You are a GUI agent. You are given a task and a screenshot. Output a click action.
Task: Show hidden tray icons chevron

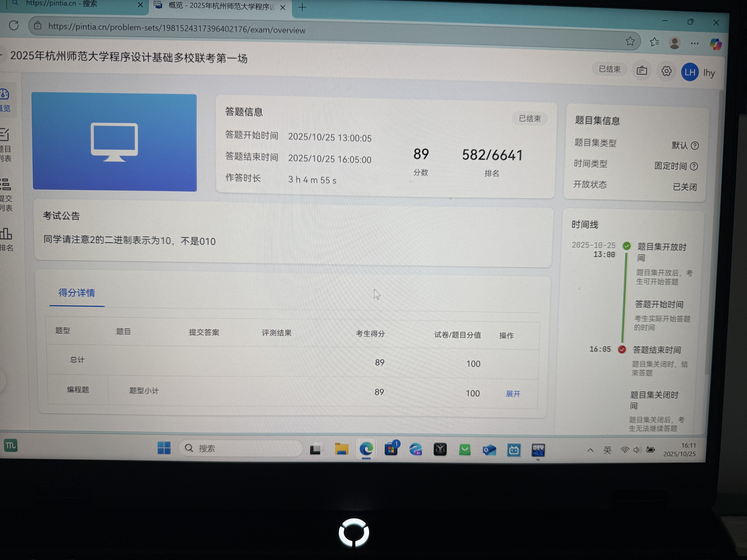tap(590, 450)
